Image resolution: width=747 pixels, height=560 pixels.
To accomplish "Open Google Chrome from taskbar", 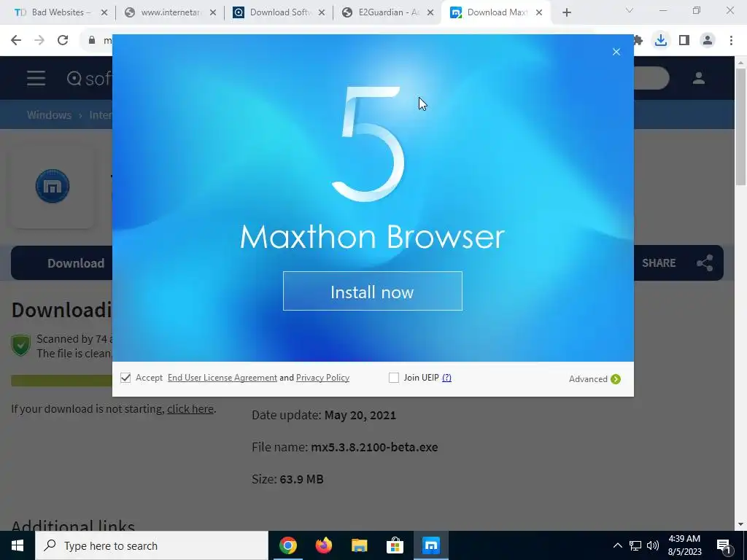I will pyautogui.click(x=288, y=545).
